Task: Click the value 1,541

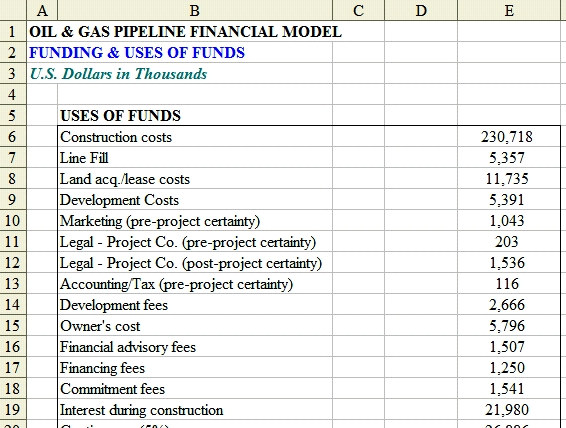Action: 507,389
